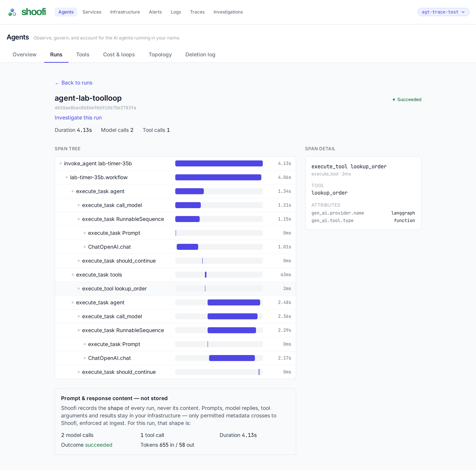Click the Tokens 655 in / 58 out text

pos(167,445)
